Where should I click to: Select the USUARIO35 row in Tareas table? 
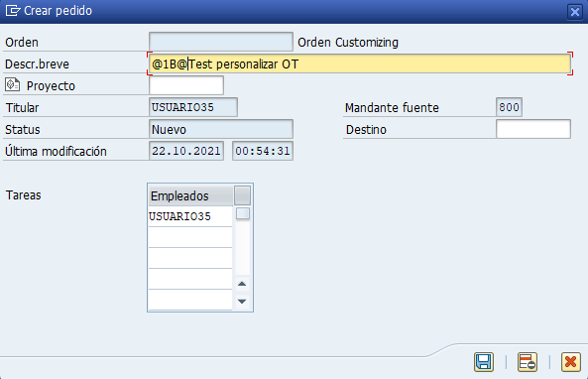tap(190, 216)
